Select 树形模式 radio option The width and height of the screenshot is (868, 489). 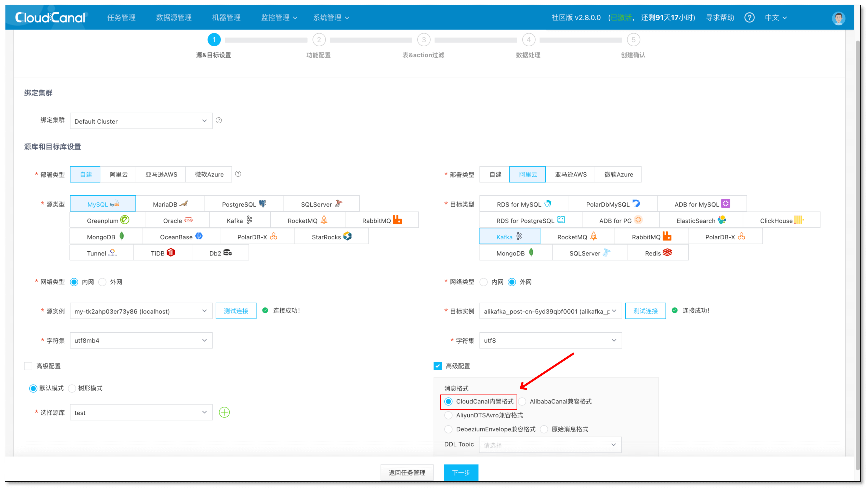(72, 388)
